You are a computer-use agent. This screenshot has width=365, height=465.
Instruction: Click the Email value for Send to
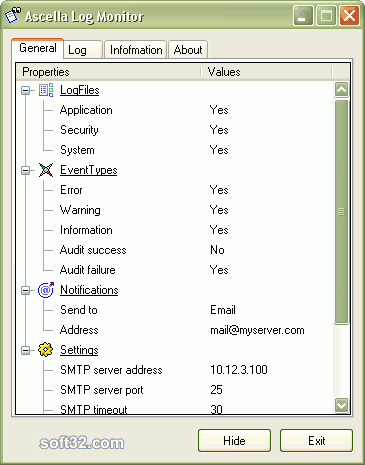pos(223,310)
